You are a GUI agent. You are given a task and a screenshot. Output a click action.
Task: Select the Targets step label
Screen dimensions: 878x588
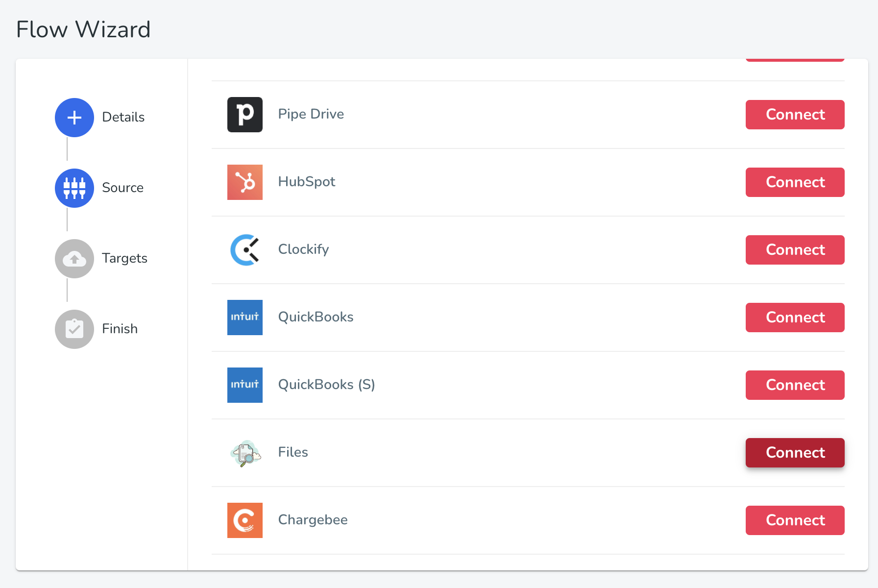click(x=125, y=259)
